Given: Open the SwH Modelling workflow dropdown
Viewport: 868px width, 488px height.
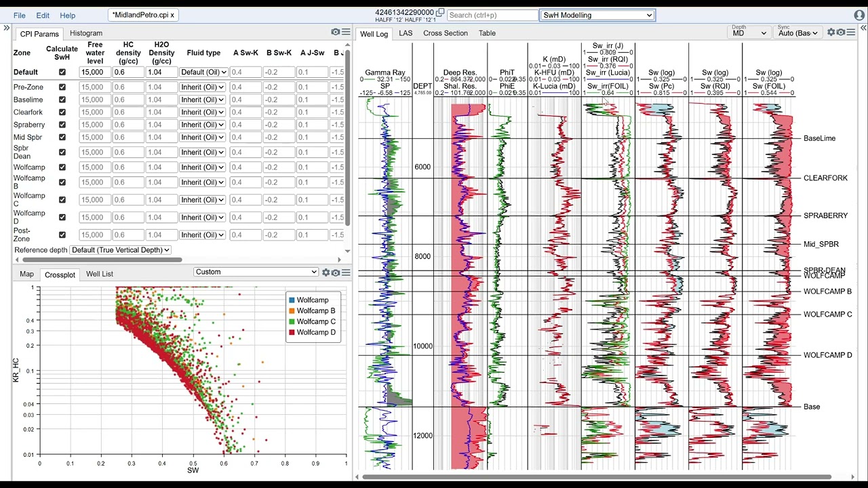Looking at the screenshot, I should pyautogui.click(x=597, y=15).
